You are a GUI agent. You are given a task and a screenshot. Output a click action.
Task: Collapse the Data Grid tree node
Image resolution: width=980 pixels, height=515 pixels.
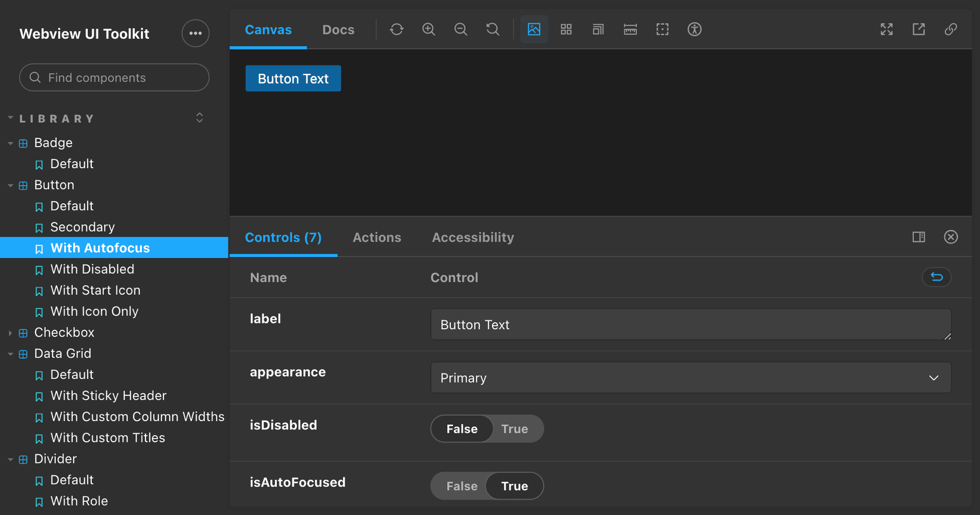pos(10,355)
